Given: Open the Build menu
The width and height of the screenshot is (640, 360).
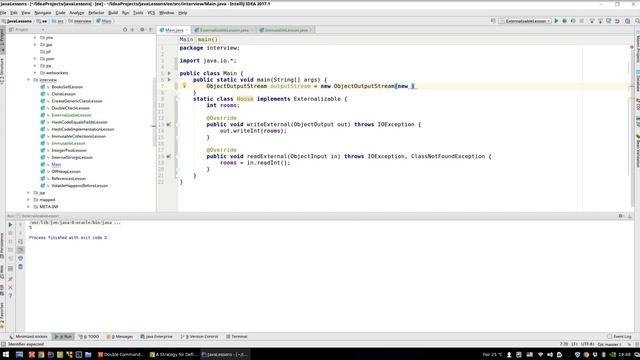Looking at the screenshot, I should coord(113,13).
